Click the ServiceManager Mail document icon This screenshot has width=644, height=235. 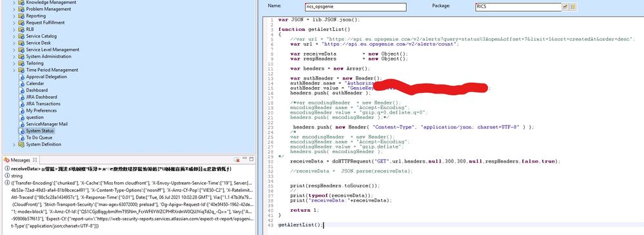[22, 124]
